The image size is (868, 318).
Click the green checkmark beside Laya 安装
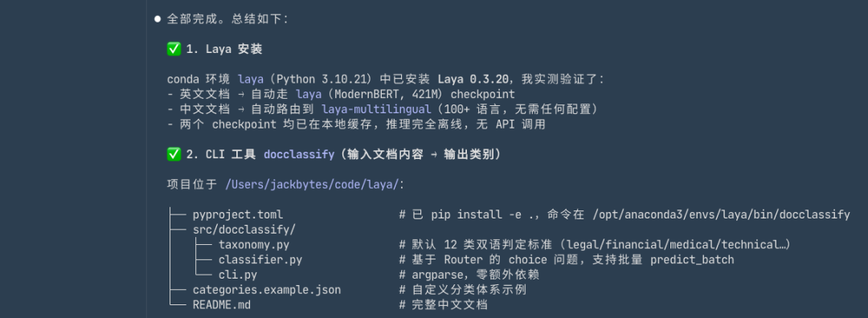click(x=174, y=49)
